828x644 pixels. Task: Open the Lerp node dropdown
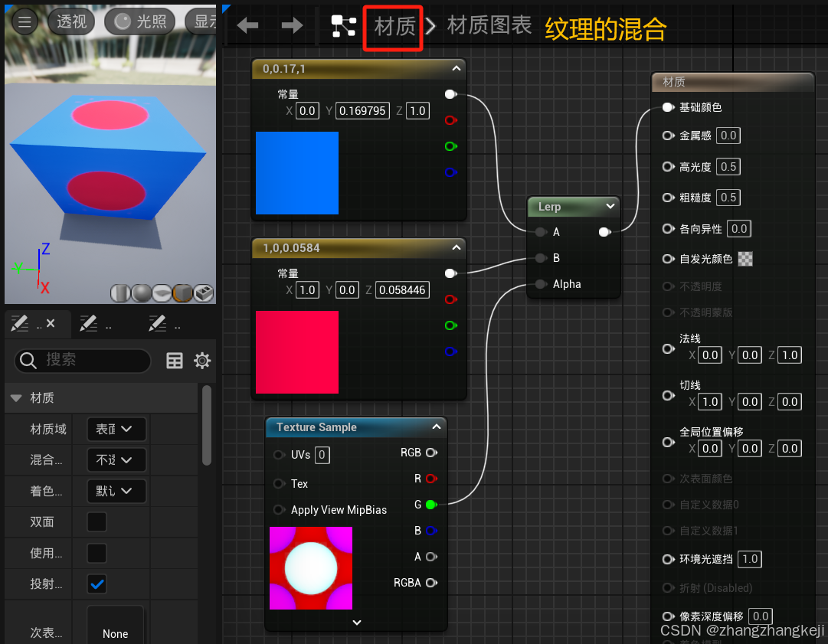(x=610, y=206)
